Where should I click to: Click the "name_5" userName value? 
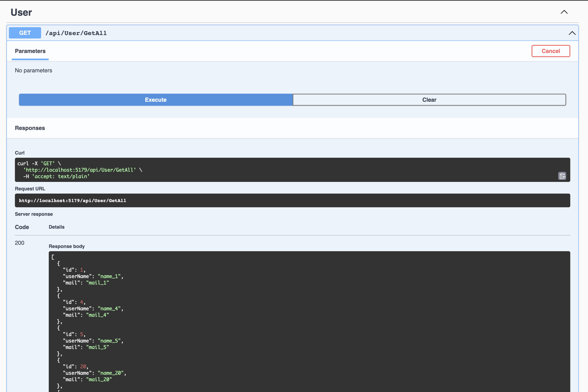coord(109,341)
